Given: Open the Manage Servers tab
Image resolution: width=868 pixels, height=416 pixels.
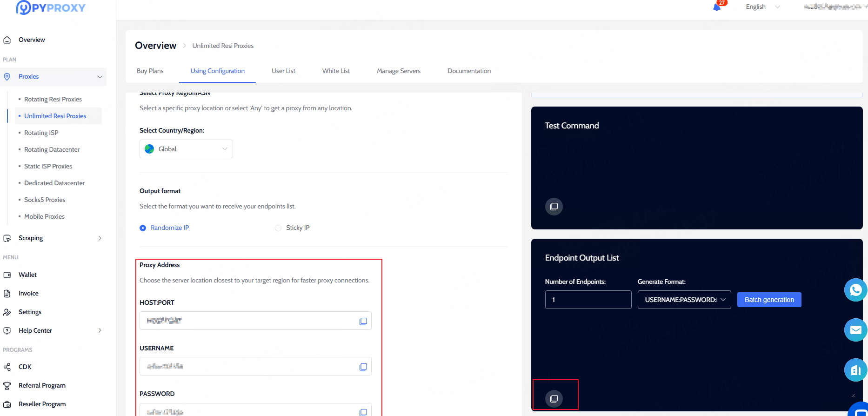Looking at the screenshot, I should 398,71.
